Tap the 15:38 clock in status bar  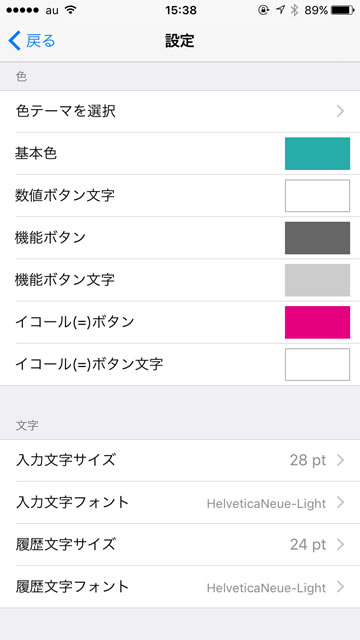click(x=181, y=10)
